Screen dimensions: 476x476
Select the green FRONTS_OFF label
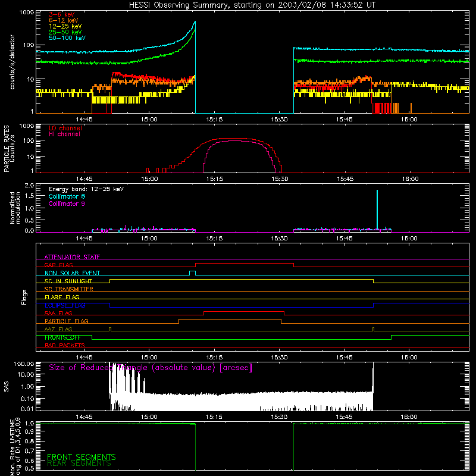click(62, 337)
